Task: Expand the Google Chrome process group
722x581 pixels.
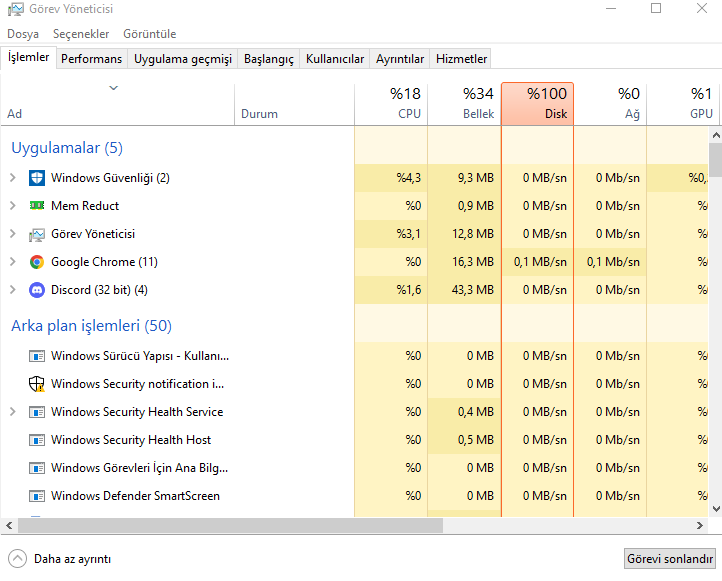Action: (13, 262)
